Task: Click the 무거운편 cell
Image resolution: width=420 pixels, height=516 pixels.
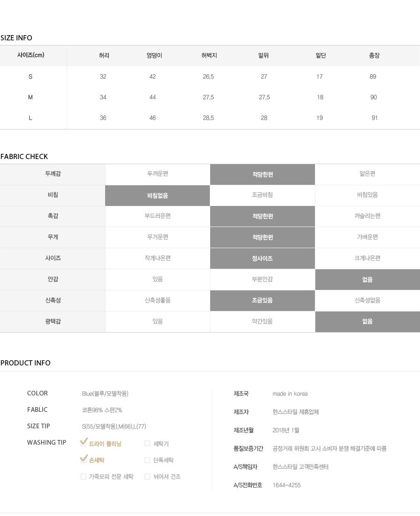Action: pyautogui.click(x=158, y=237)
